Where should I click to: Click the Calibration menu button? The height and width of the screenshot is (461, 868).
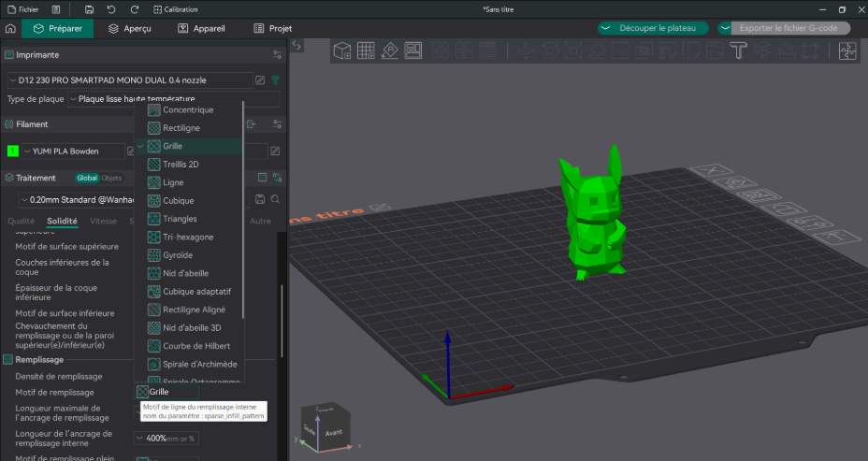coord(176,9)
